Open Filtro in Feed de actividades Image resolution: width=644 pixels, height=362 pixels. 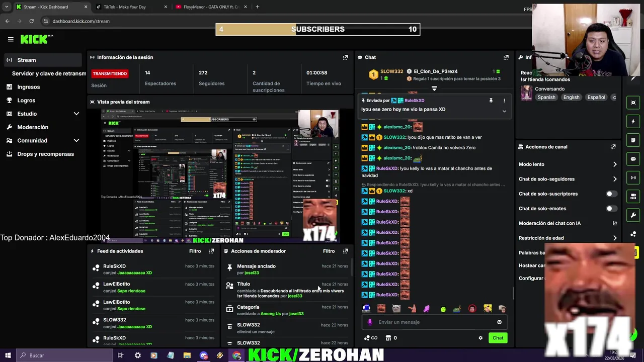pos(195,251)
